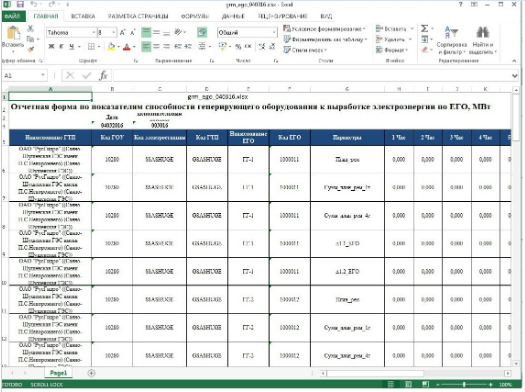The image size is (525, 392).
Task: Save the workbook from quick access toolbar
Action: [20, 4]
